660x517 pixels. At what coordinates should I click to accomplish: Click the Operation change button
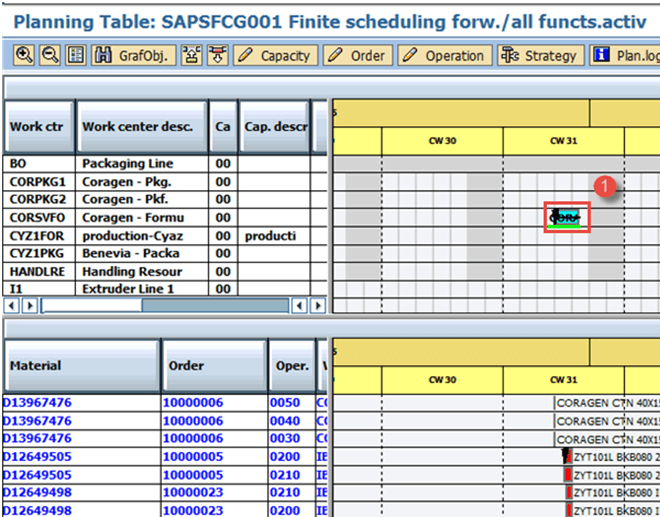coord(444,56)
